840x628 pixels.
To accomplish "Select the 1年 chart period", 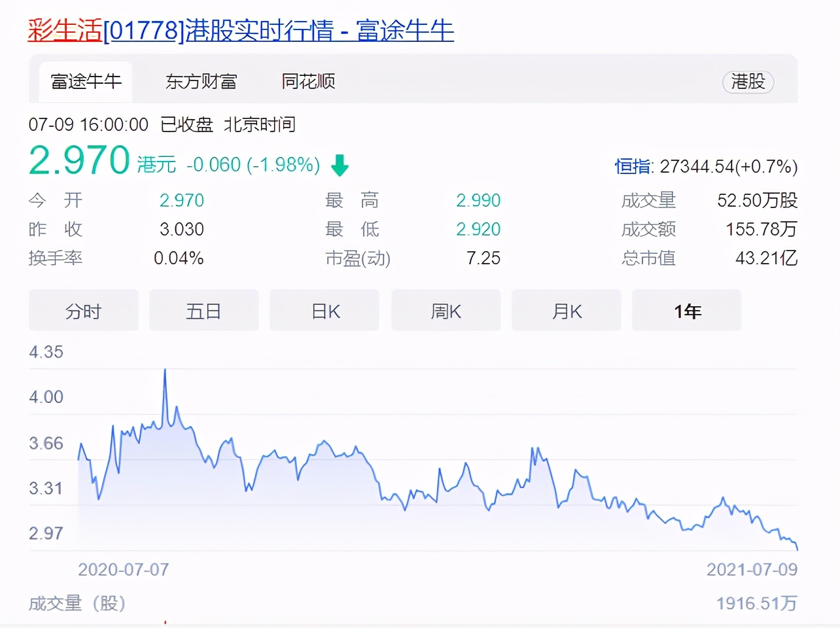I will coord(686,311).
